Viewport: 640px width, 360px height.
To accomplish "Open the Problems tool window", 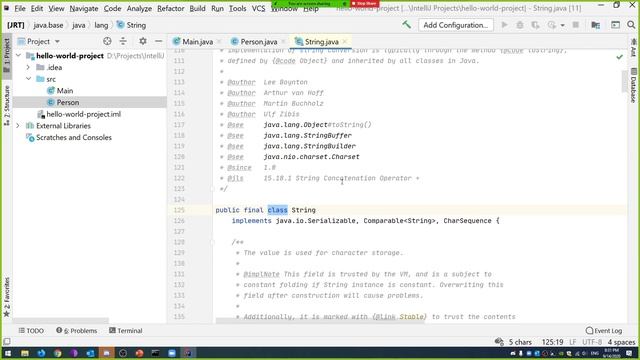I will (77, 331).
